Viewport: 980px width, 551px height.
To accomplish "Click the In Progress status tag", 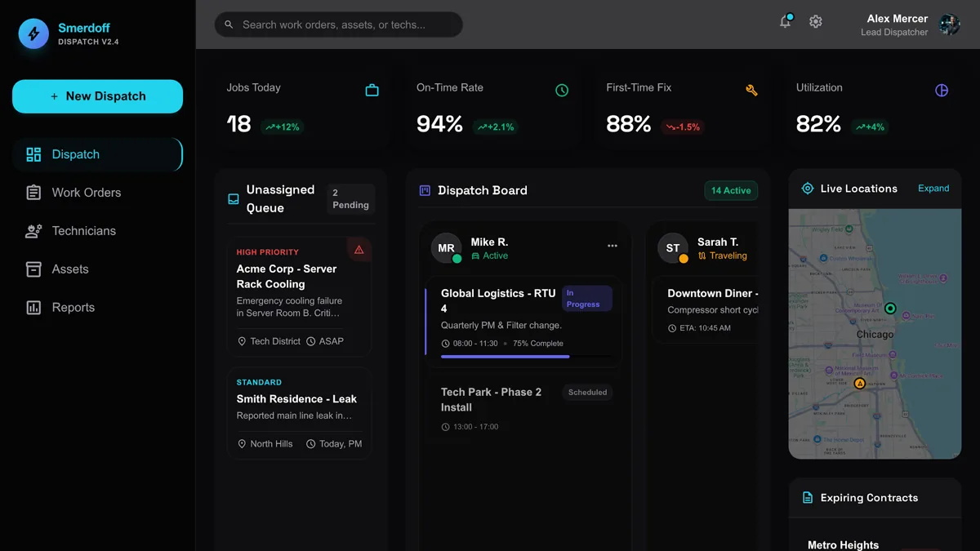I will [x=587, y=299].
